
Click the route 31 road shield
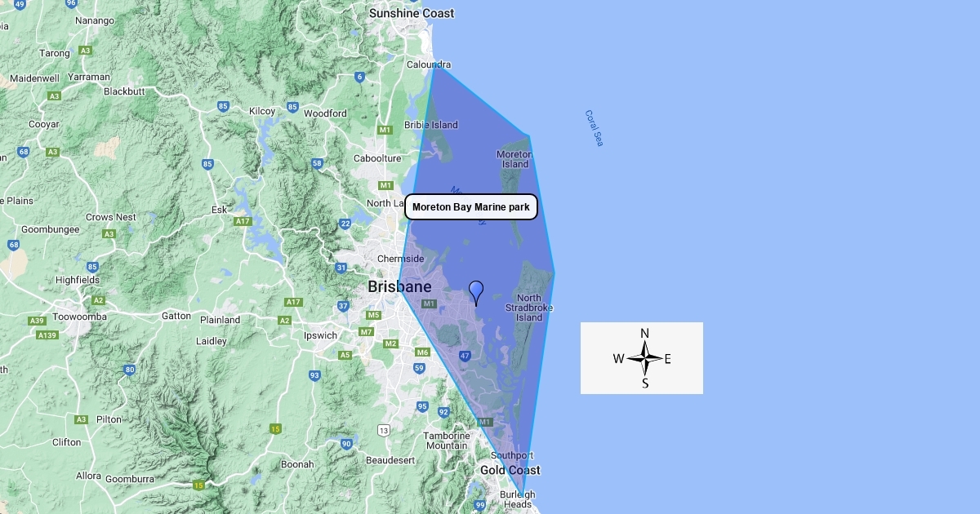tap(341, 268)
